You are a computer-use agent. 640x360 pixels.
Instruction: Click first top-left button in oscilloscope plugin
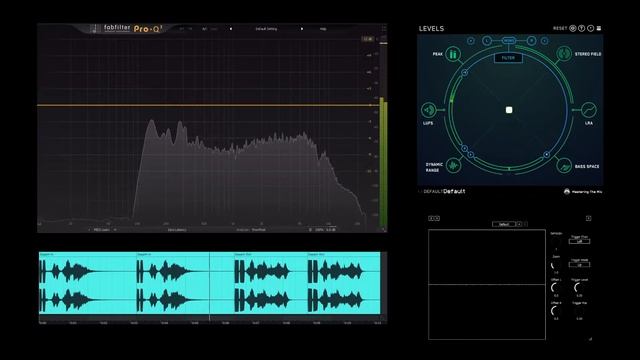(x=431, y=218)
